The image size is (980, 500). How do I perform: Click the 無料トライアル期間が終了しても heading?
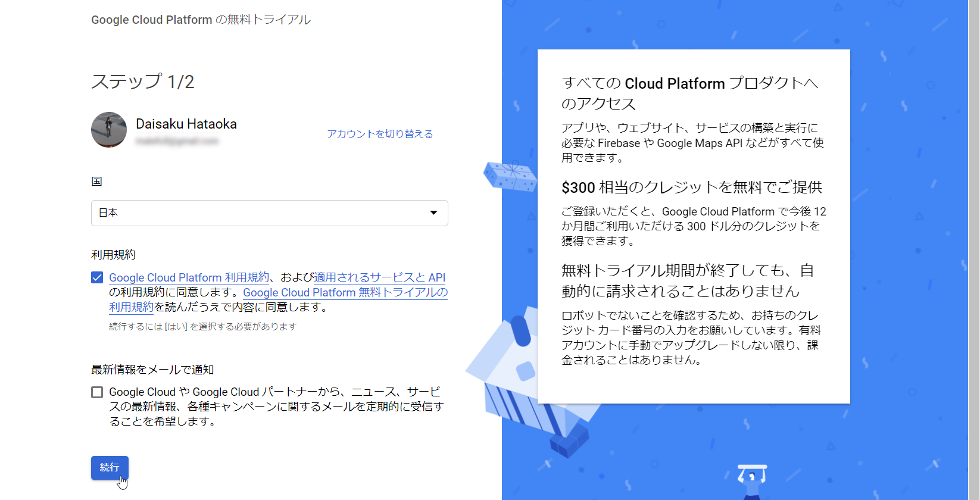688,280
